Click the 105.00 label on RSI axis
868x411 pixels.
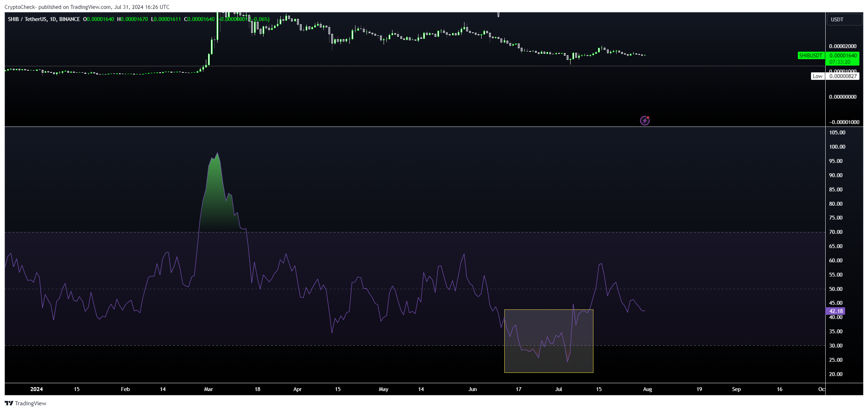[837, 133]
